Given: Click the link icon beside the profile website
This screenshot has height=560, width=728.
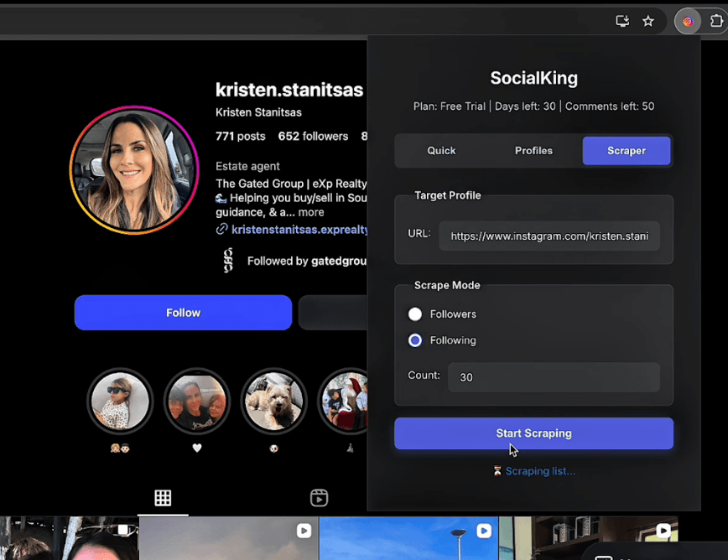Looking at the screenshot, I should [221, 229].
